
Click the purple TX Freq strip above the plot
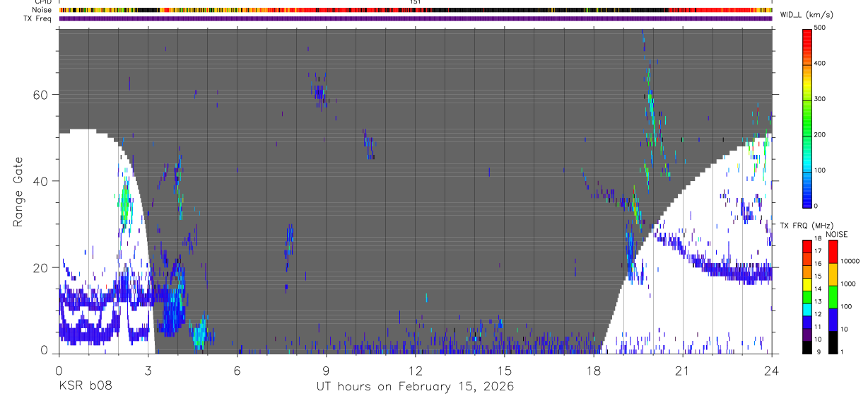tap(416, 18)
